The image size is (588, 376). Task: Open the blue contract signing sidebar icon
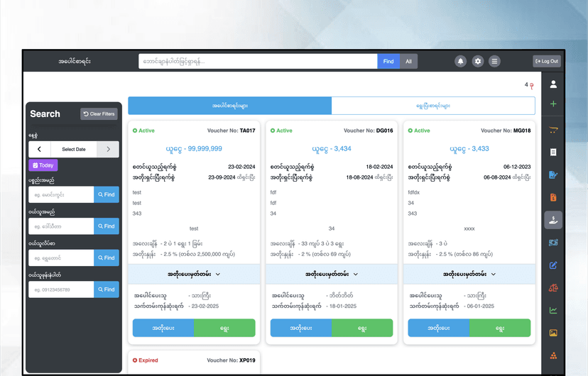coord(553,175)
